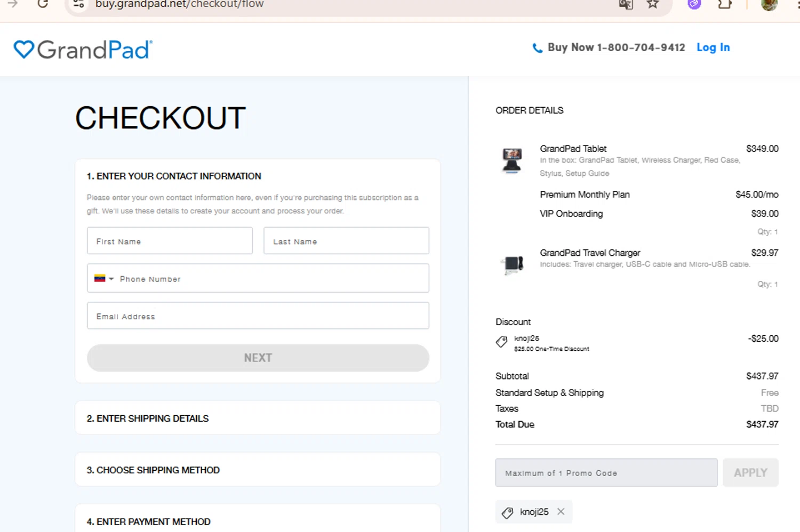
Task: Click the ORDER DETAILS heading
Action: click(x=529, y=110)
